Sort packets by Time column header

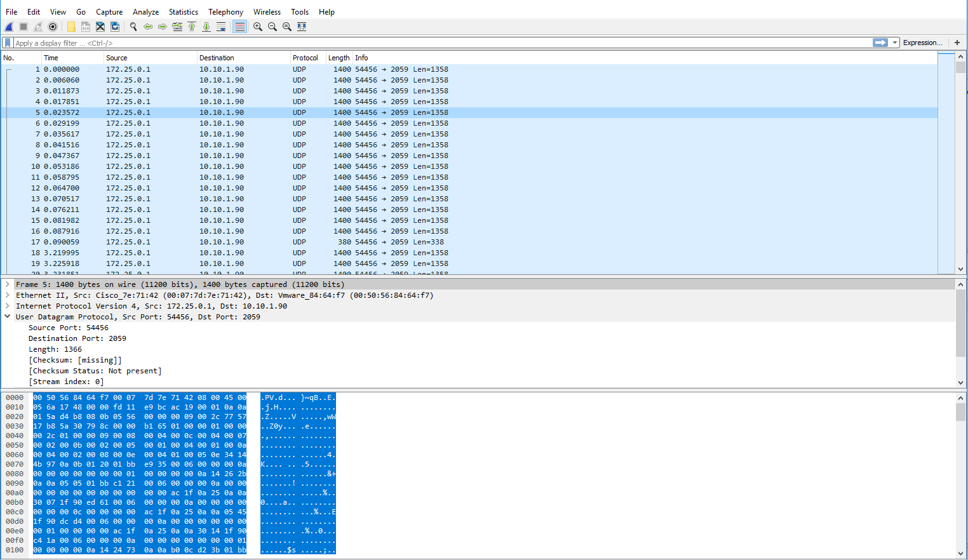(x=72, y=58)
